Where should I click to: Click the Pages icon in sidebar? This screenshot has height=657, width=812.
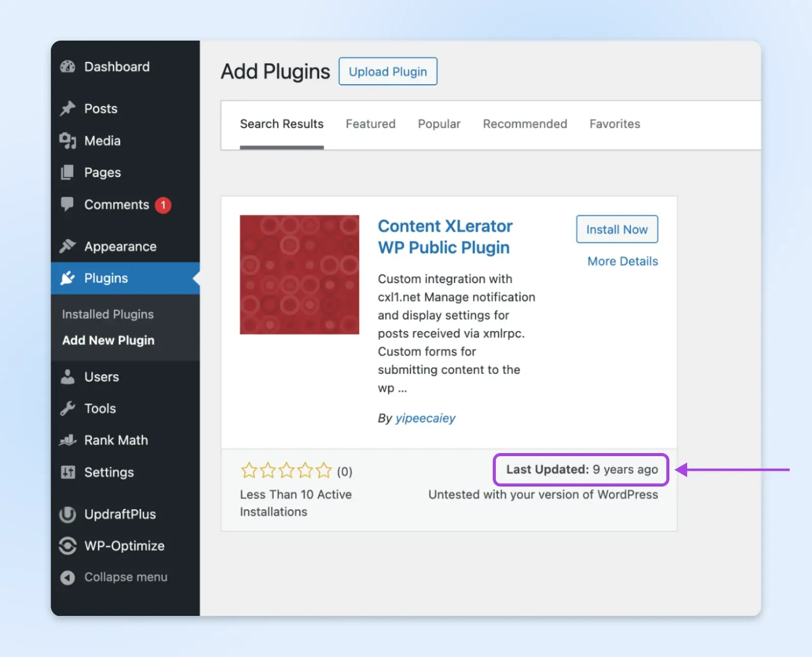point(67,172)
